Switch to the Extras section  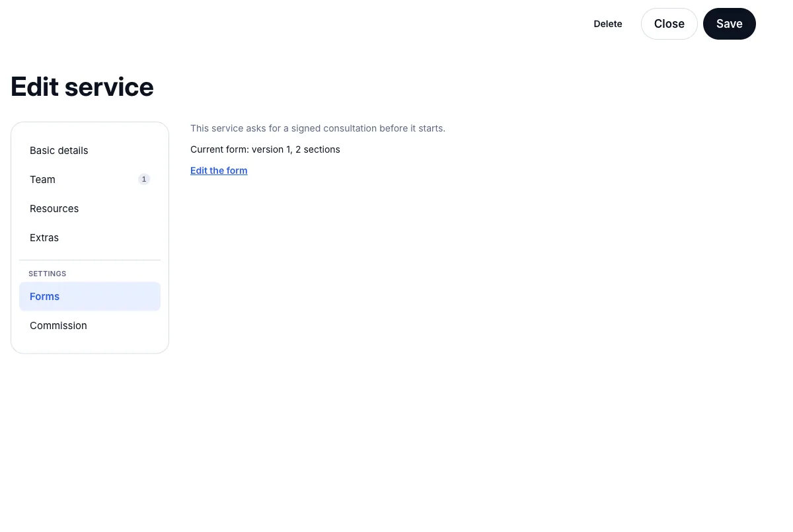pos(90,238)
